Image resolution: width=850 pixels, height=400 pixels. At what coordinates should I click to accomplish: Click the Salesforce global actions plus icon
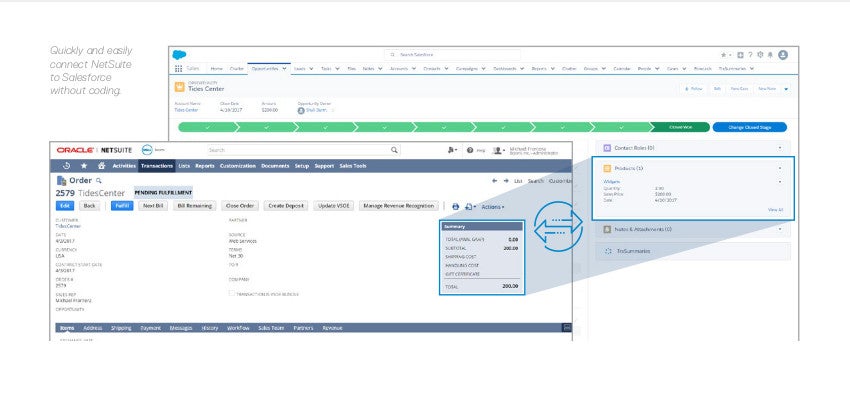740,55
